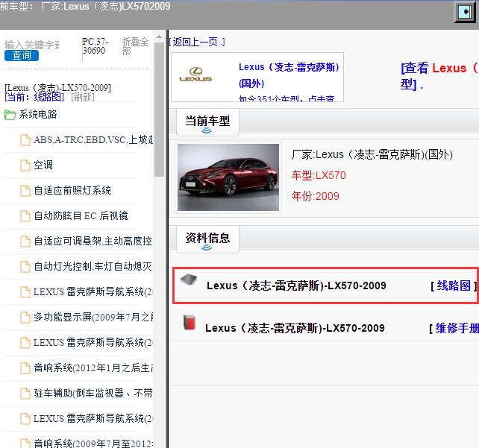
Task: Open the 线路图 wiring diagram link
Action: pos(454,286)
